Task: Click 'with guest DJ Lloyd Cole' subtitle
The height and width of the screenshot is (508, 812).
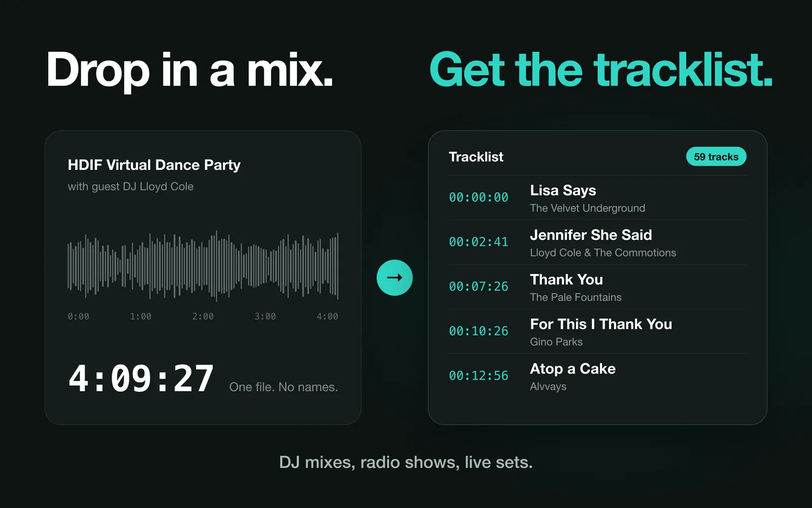Action: tap(130, 186)
